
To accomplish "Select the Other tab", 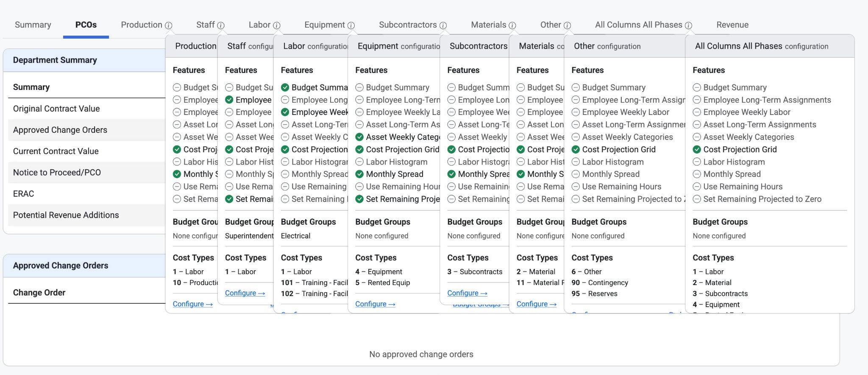I will click(x=551, y=25).
